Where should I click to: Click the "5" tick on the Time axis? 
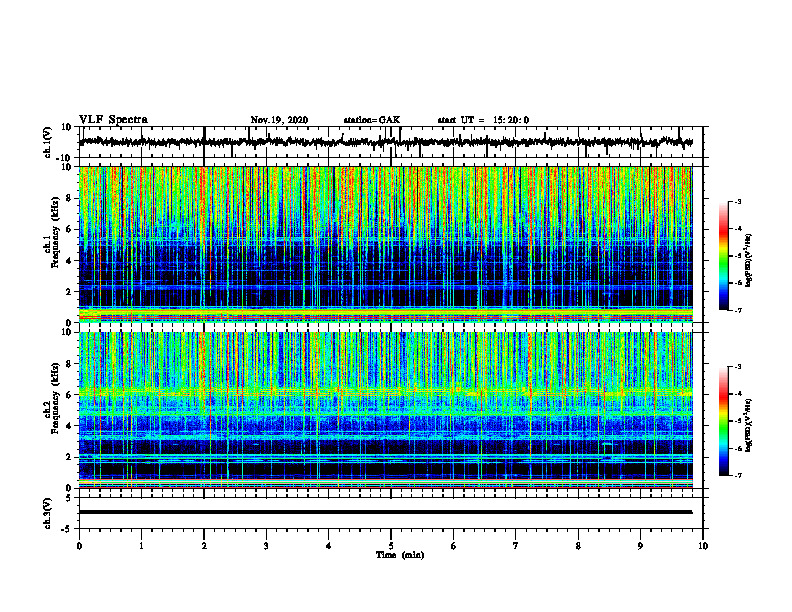[x=391, y=546]
